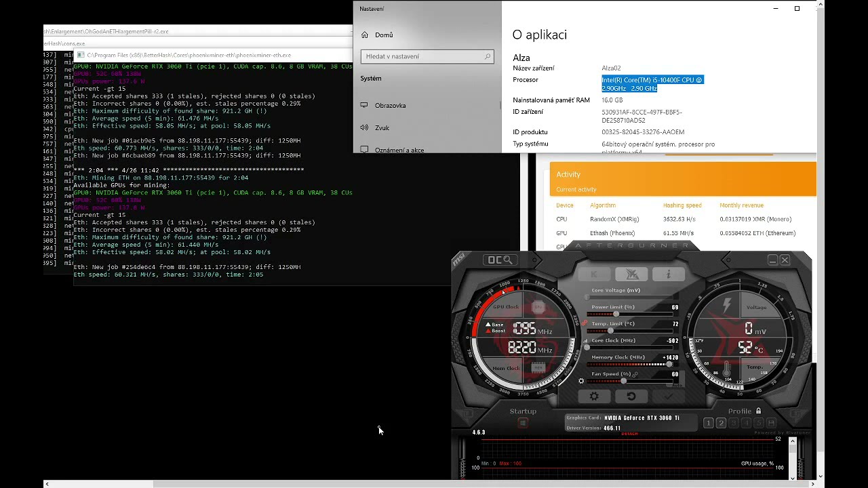Image resolution: width=868 pixels, height=488 pixels.
Task: Reset Afterburner settings to default
Action: click(631, 396)
